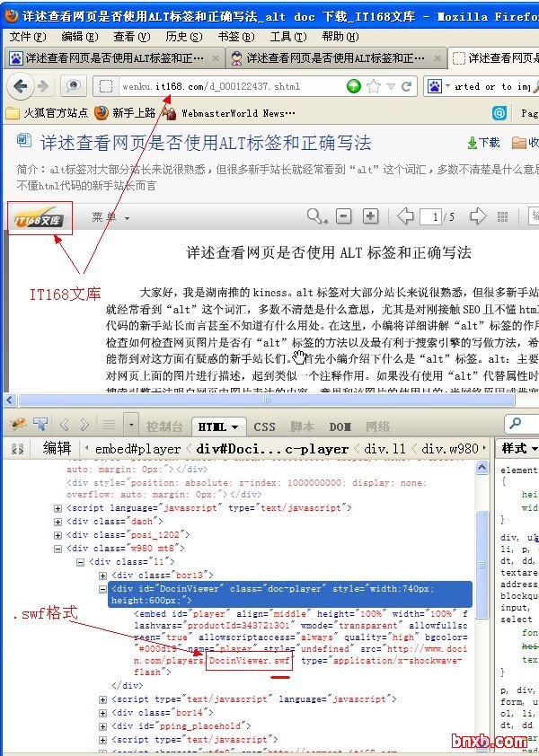Screen dimensions: 539x756
Task: Click the IT168文库 logo in the viewer
Action: click(x=40, y=219)
